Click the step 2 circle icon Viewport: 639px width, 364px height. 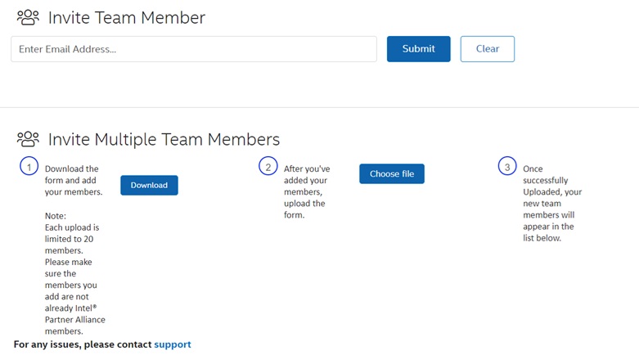(x=268, y=166)
